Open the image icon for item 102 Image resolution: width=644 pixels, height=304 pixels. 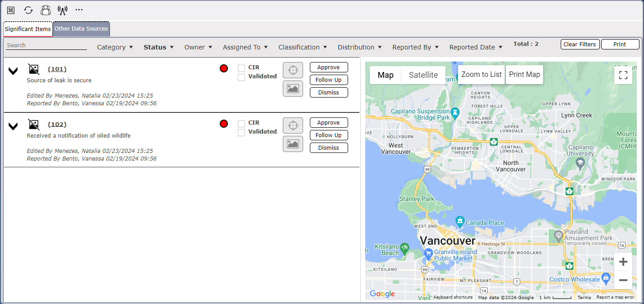point(293,144)
